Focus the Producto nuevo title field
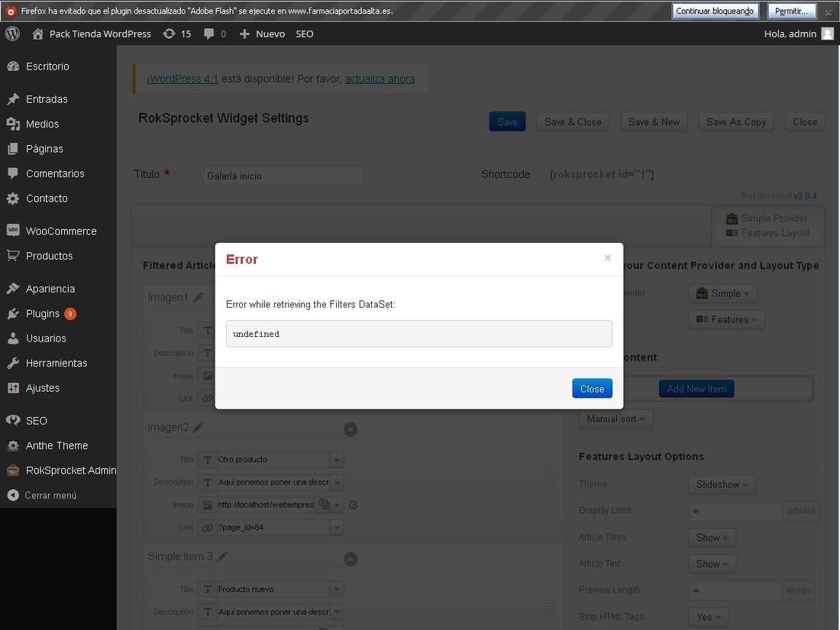 (272, 590)
